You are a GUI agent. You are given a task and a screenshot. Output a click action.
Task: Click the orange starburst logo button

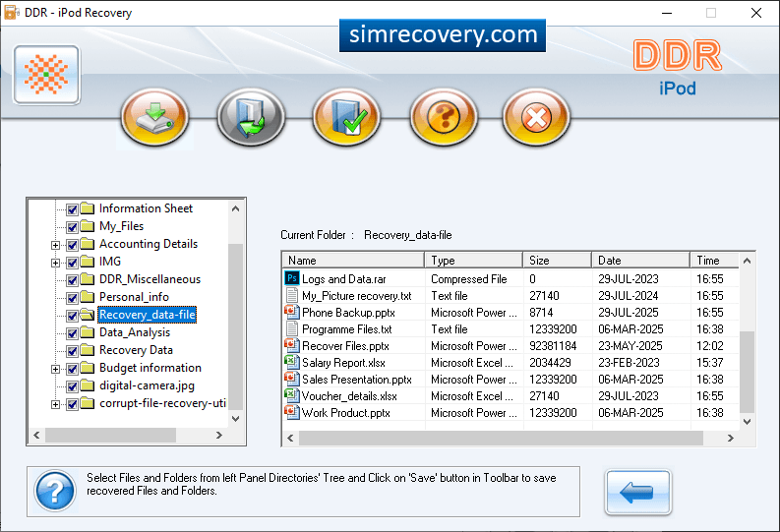pos(47,75)
